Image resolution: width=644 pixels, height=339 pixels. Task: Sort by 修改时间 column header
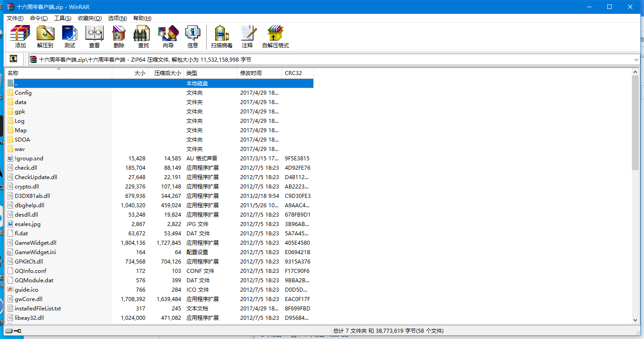click(x=259, y=73)
